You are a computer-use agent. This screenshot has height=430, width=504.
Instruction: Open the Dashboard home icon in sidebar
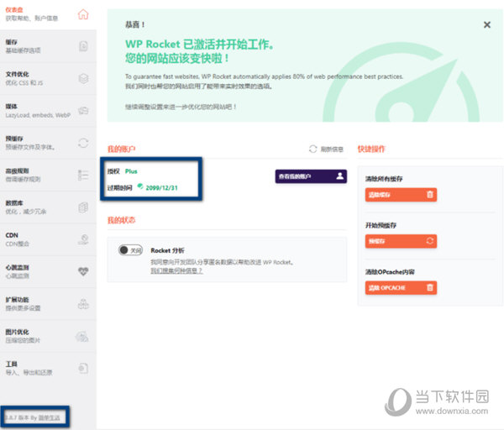83,14
